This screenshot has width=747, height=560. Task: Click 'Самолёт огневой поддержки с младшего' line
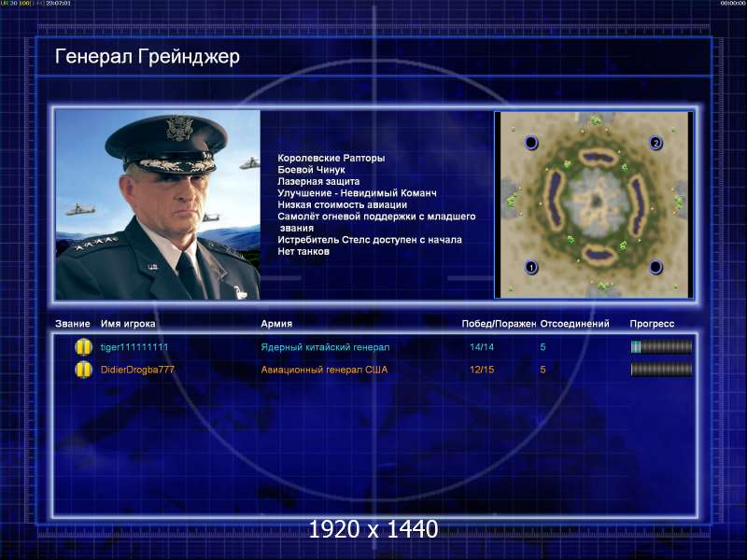376,217
